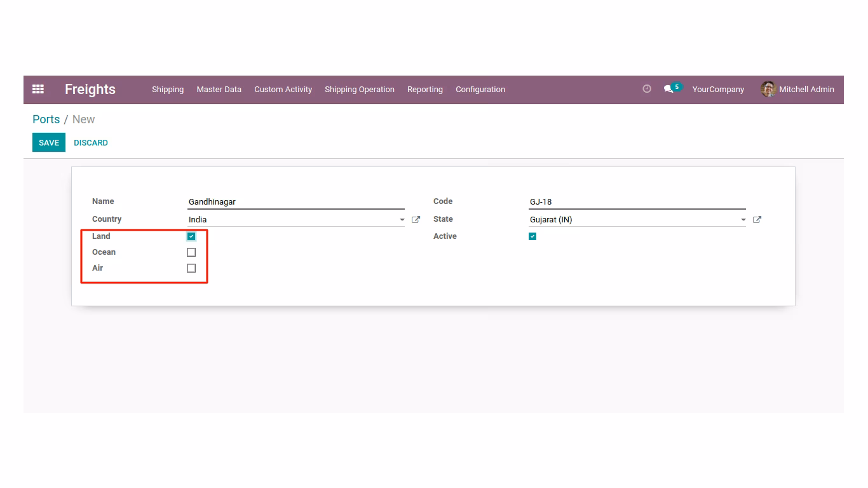Click the Ocean label
868x488 pixels.
point(104,252)
